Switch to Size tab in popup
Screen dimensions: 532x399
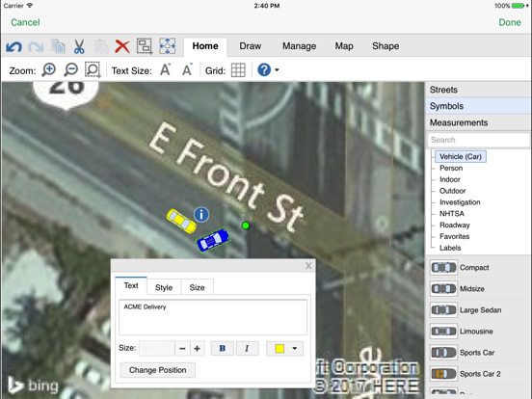(197, 287)
